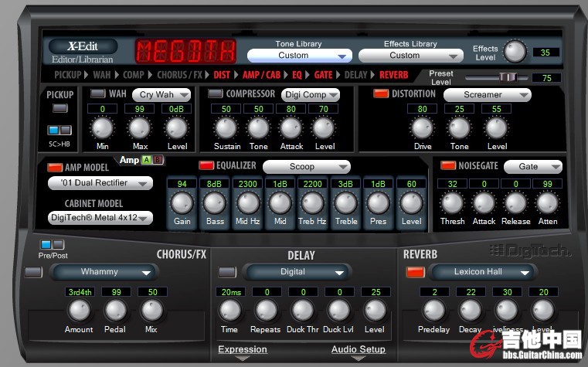Click the Wah Min knob

(x=102, y=127)
